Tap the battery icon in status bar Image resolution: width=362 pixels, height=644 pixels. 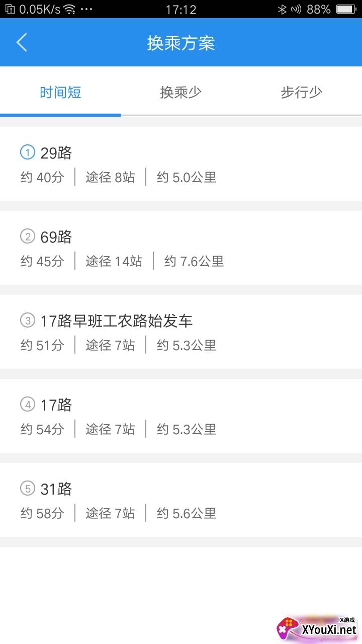click(346, 9)
